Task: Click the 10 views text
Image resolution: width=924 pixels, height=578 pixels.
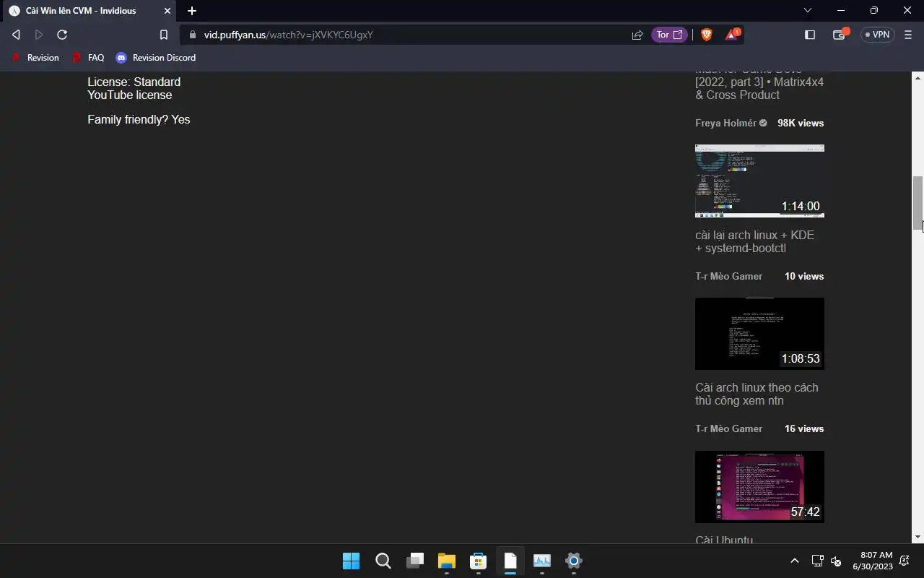Action: 804,276
